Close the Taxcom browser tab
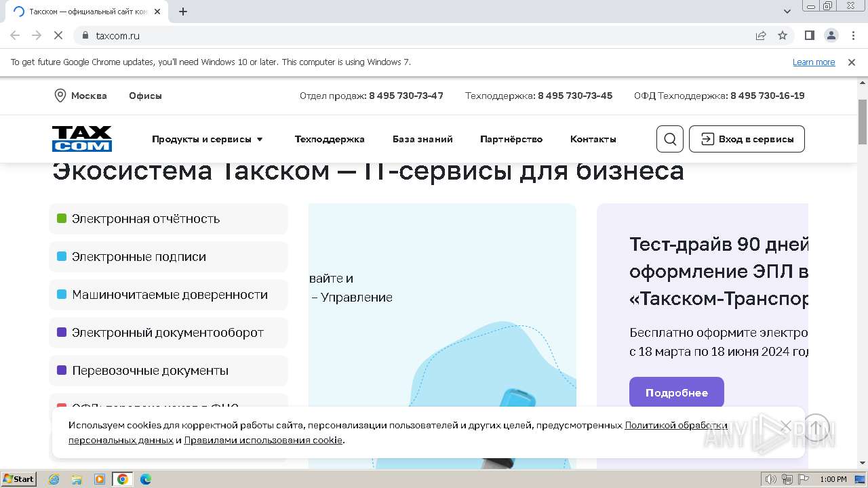Screen dimensions: 868x488 point(158,12)
